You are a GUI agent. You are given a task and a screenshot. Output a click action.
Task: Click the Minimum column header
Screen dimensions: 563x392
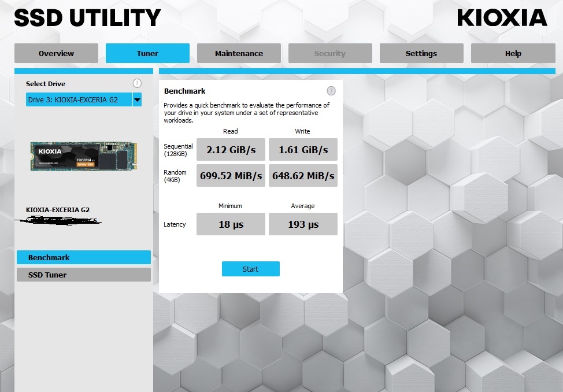pos(230,206)
